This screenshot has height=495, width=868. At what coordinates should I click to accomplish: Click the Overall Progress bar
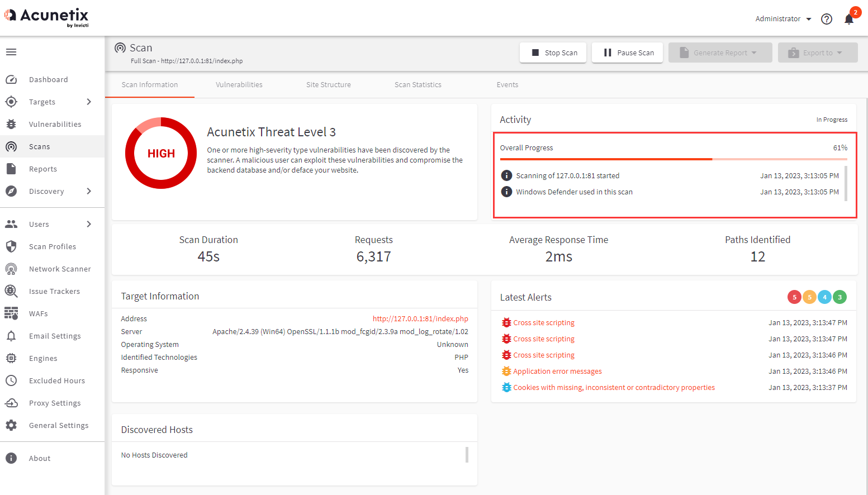[673, 159]
